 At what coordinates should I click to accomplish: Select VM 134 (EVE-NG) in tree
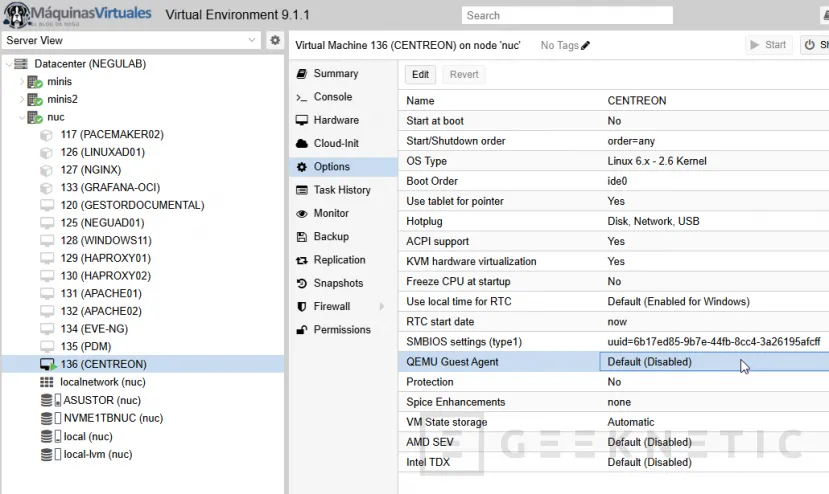point(143,329)
